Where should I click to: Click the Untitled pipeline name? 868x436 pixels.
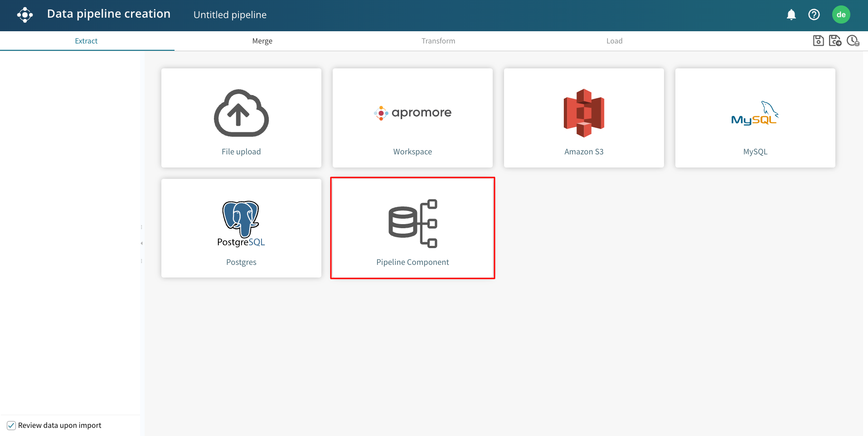(x=230, y=15)
